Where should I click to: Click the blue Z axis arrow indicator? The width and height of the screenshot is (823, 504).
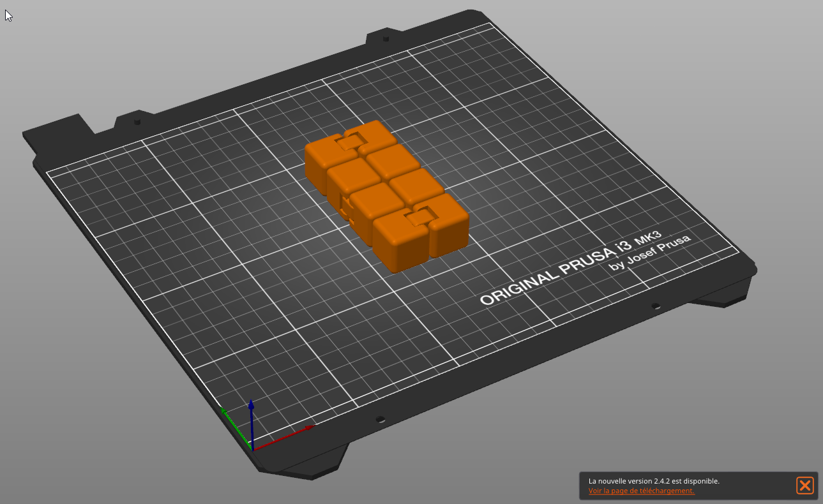tap(251, 406)
